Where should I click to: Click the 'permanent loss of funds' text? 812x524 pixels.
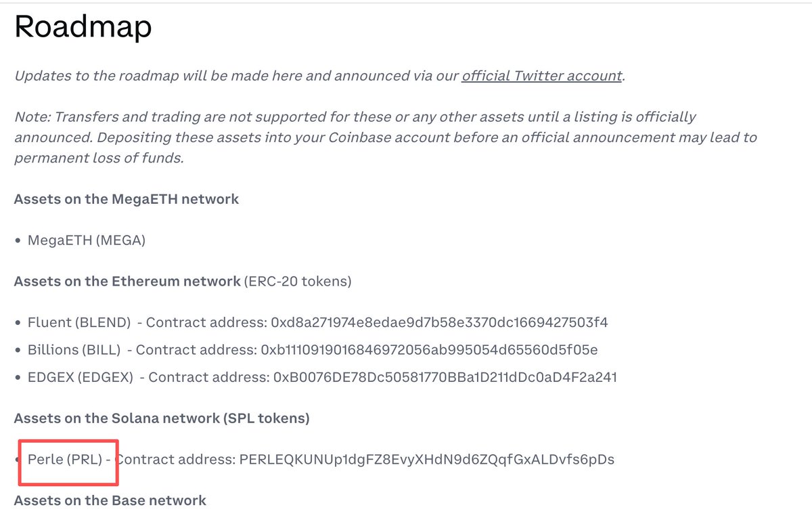98,158
